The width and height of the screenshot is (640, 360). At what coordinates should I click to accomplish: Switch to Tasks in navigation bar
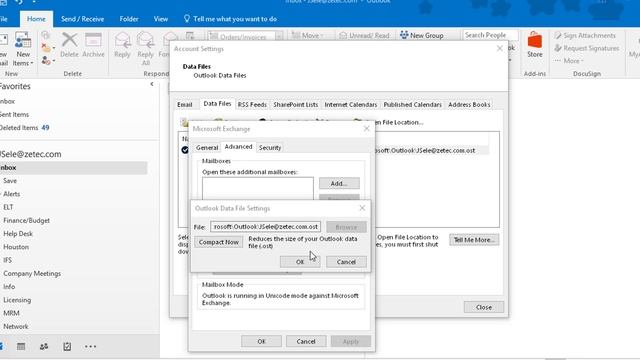pyautogui.click(x=67, y=347)
